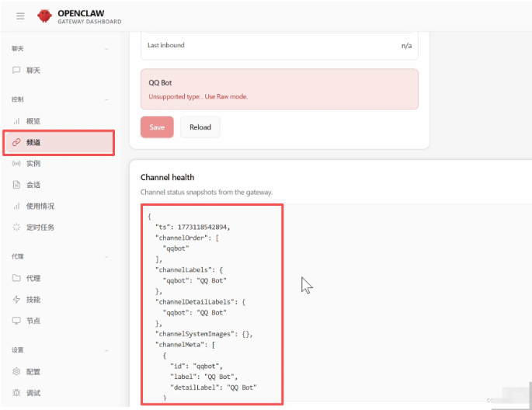Click the OpenClaw red logo
532x410 pixels.
[45, 16]
